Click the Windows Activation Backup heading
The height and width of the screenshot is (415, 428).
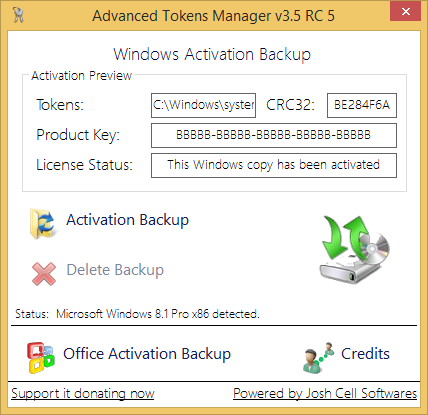(x=212, y=54)
